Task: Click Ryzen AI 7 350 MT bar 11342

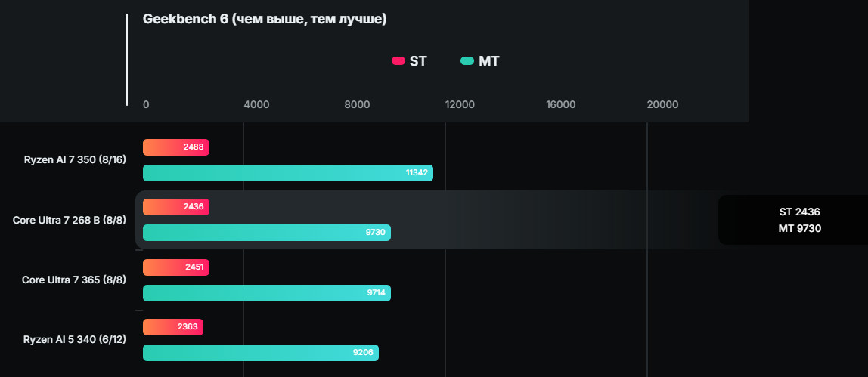Action: click(x=287, y=173)
